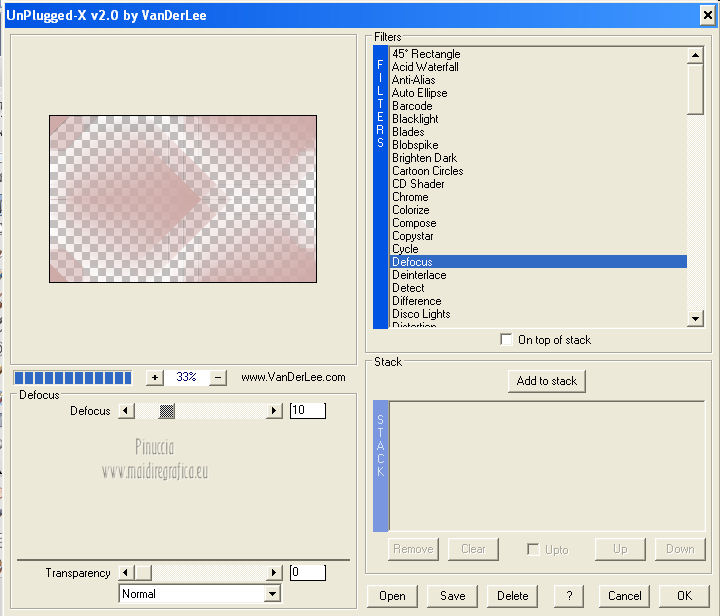Screen dimensions: 720x616
Task: Click the Delete button
Action: coord(512,596)
